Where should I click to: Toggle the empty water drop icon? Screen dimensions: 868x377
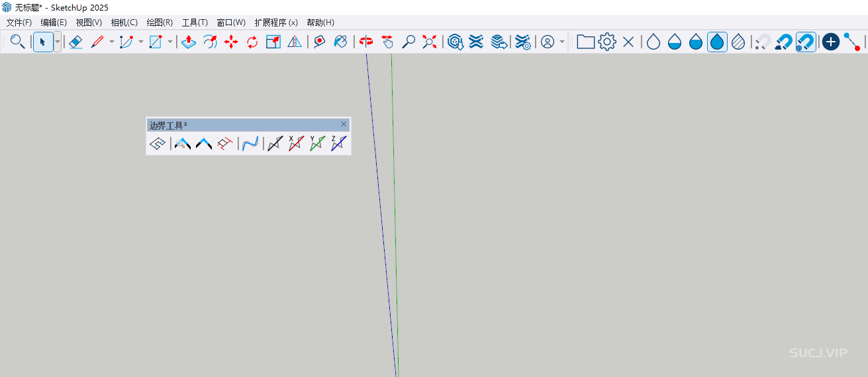pyautogui.click(x=653, y=42)
